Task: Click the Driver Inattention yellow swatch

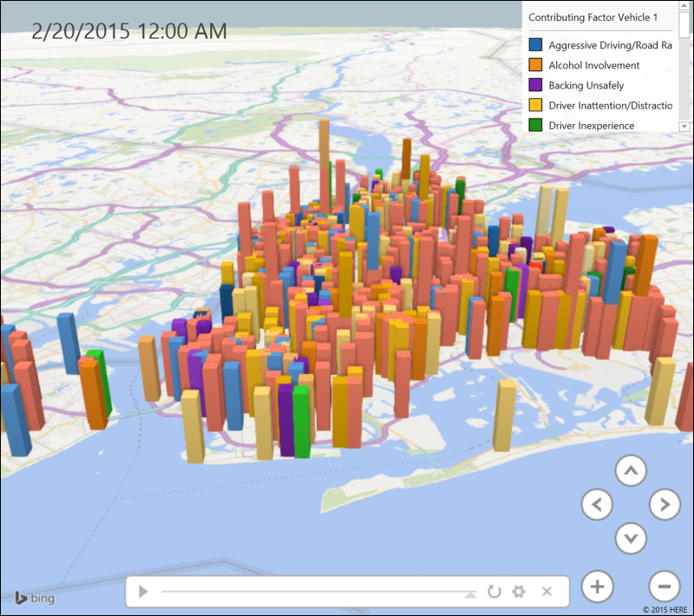Action: point(535,105)
